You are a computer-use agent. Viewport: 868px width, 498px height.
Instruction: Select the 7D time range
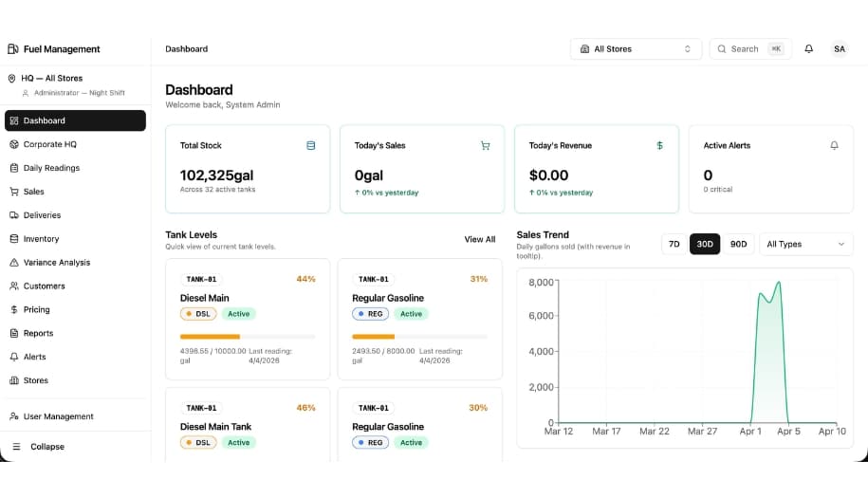pyautogui.click(x=674, y=244)
